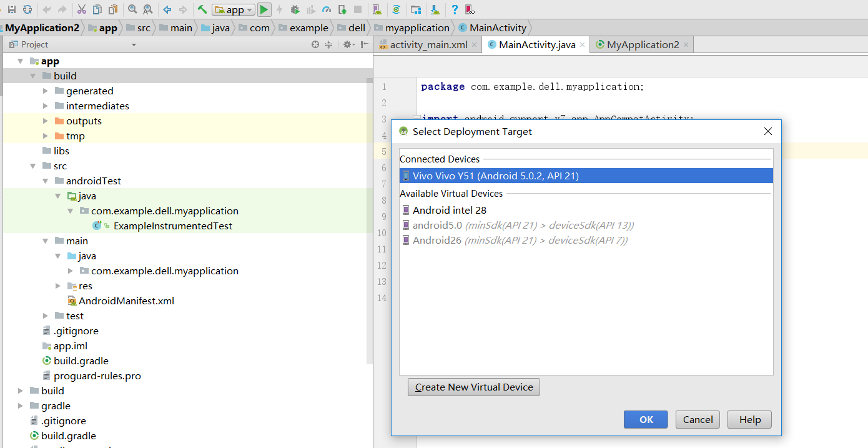Select the Android intel 28 virtual device
868x448 pixels.
[x=451, y=210]
